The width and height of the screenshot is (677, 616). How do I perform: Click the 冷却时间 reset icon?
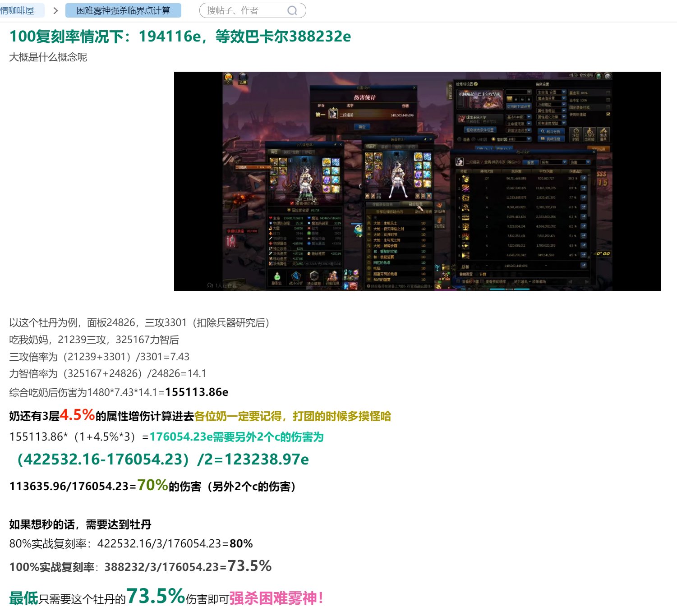(x=576, y=134)
